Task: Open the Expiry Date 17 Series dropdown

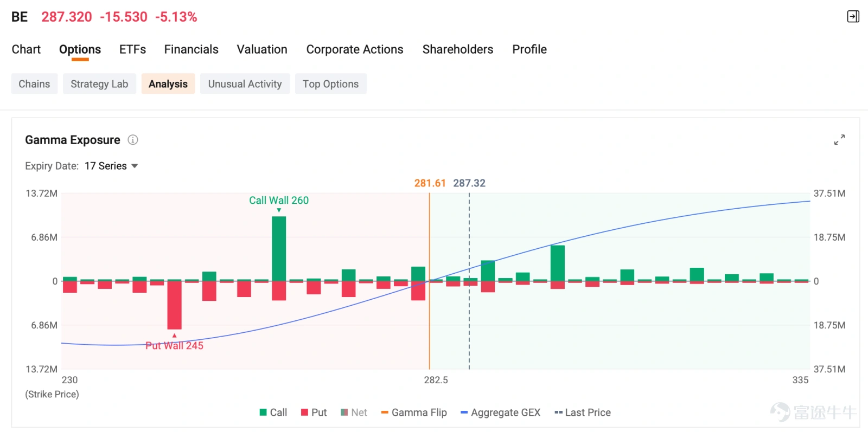Action: coord(111,166)
